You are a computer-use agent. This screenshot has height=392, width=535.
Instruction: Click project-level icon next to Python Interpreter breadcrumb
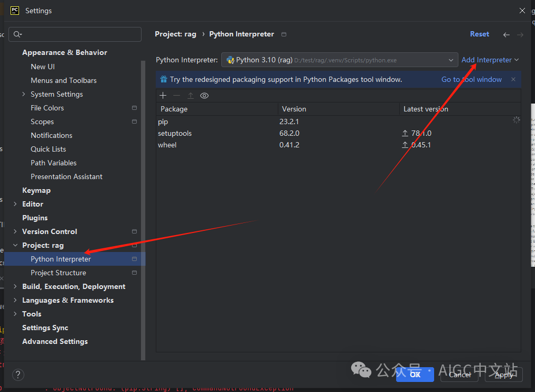pyautogui.click(x=284, y=34)
